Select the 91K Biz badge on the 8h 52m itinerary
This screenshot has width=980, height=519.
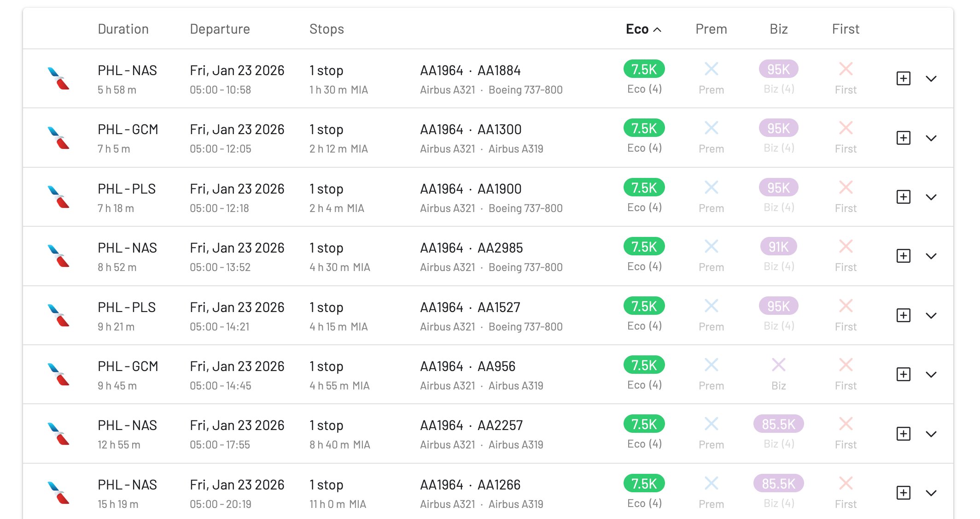click(x=778, y=246)
